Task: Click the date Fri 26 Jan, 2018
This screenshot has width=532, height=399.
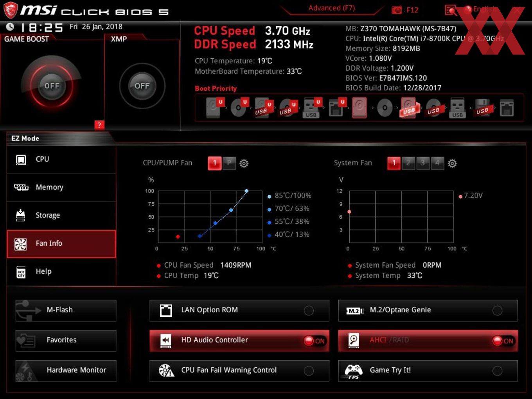Action: (96, 27)
